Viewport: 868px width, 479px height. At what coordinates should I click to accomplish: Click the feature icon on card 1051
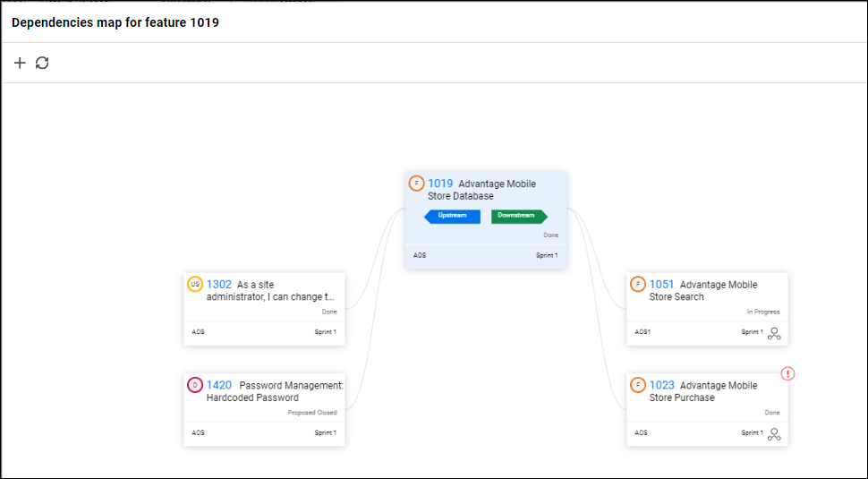(637, 285)
